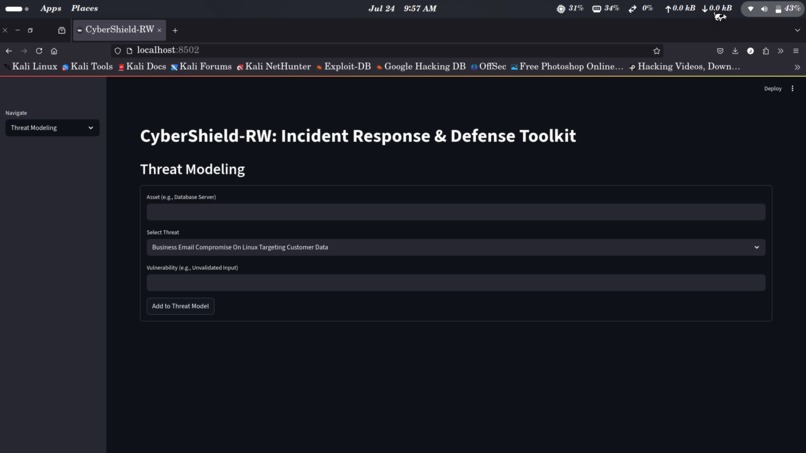Open the browser home page icon
This screenshot has height=453, width=806.
54,51
